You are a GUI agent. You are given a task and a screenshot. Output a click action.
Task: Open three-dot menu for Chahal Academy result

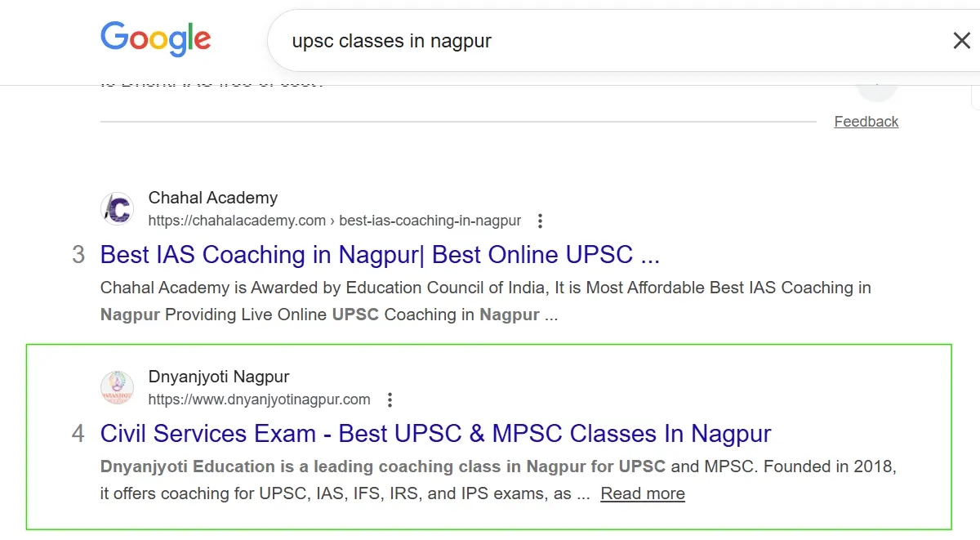(x=539, y=221)
